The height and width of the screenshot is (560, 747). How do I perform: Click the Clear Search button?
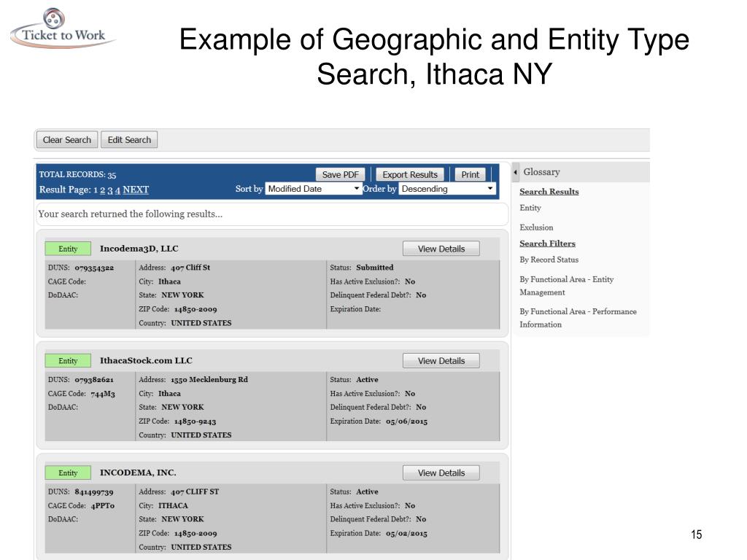[67, 140]
